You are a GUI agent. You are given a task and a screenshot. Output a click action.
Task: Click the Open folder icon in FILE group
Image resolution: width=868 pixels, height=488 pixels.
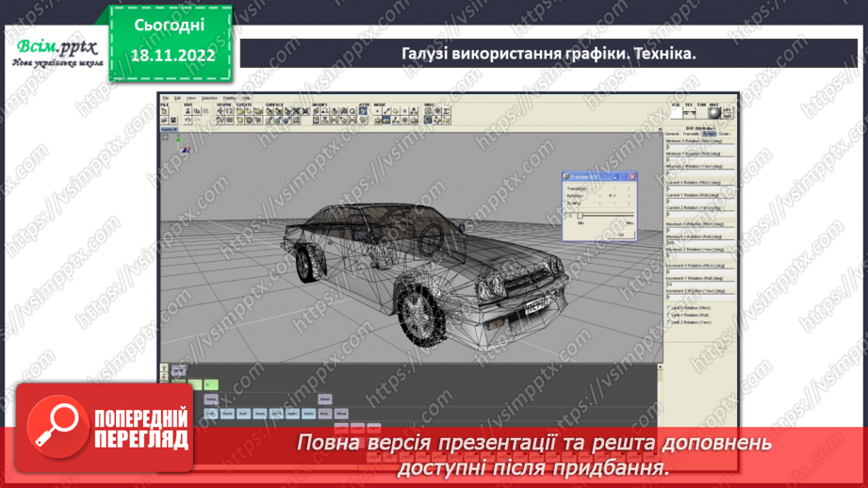[164, 120]
